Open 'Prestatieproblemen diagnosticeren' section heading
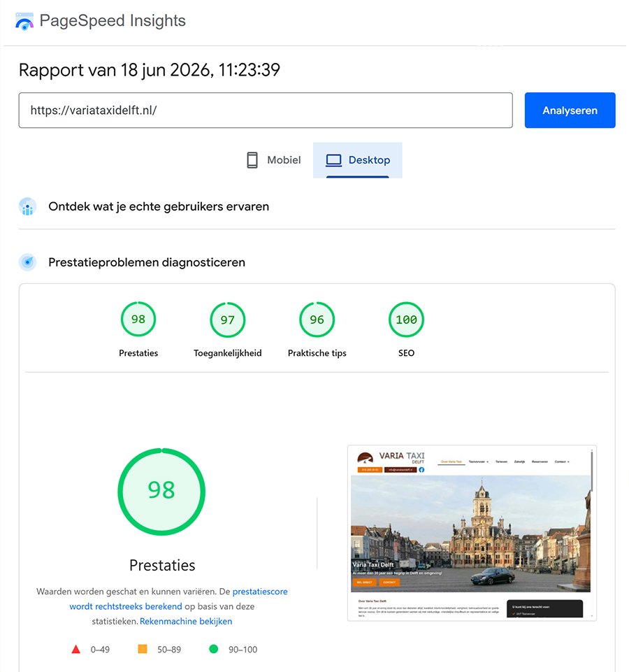629x672 pixels. pos(147,262)
